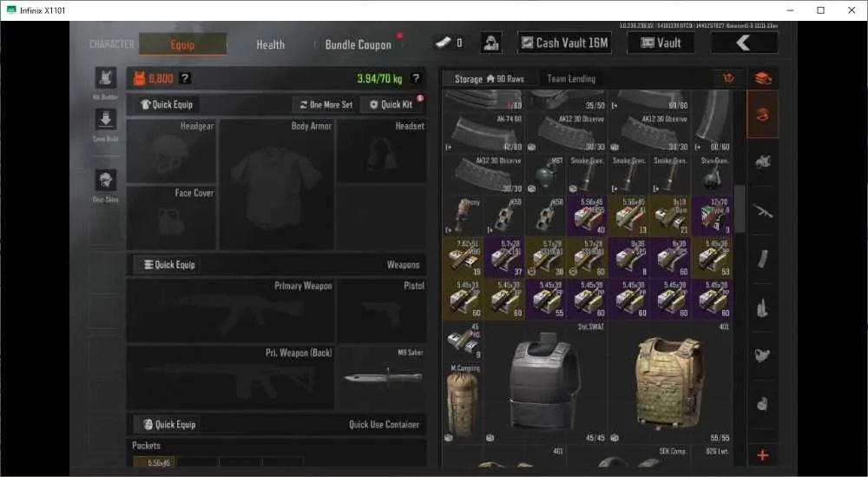Open the stacked layers storage icon
868x477 pixels.
763,78
